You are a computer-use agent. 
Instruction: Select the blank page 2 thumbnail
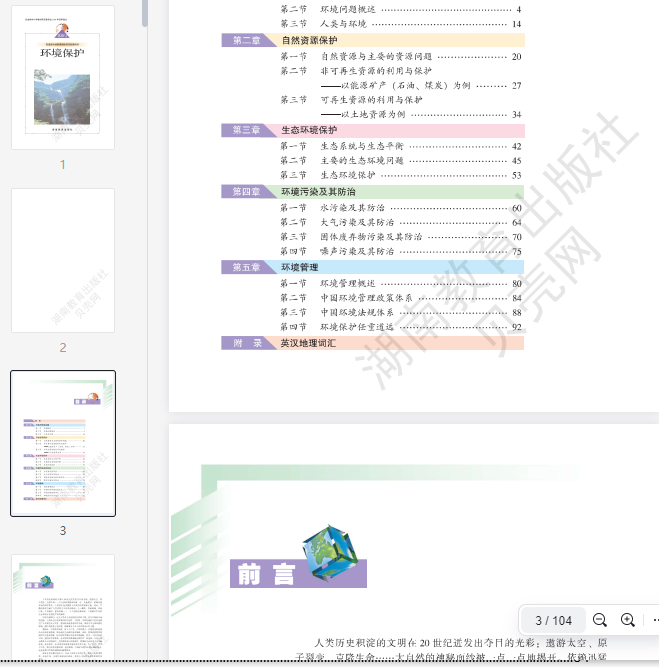pos(62,260)
